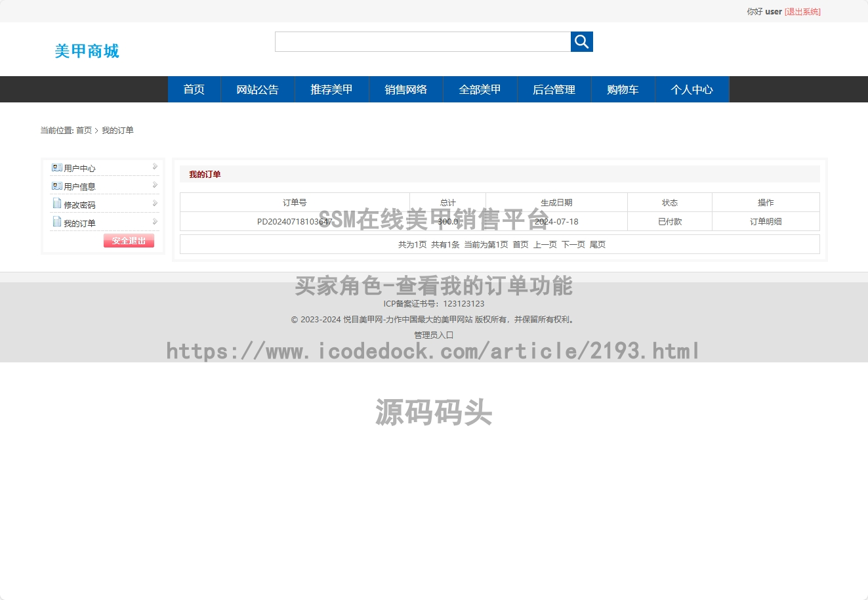Click the 生成日期 column header
868x600 pixels.
[556, 203]
